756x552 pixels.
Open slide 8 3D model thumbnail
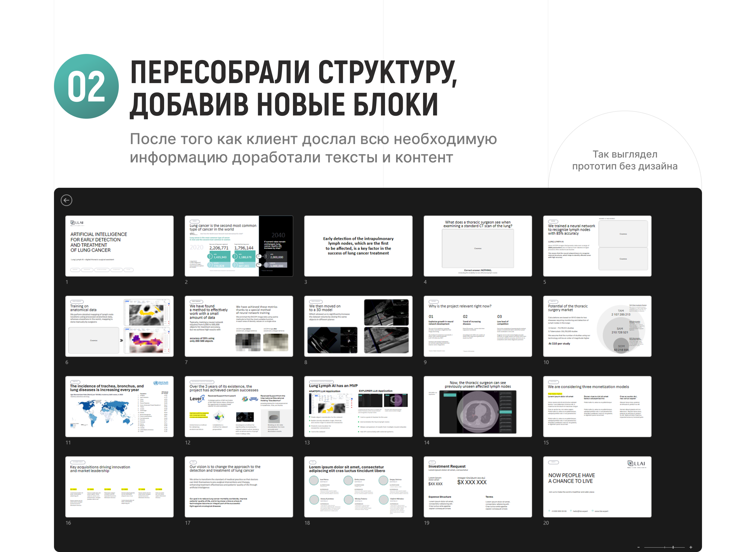358,326
